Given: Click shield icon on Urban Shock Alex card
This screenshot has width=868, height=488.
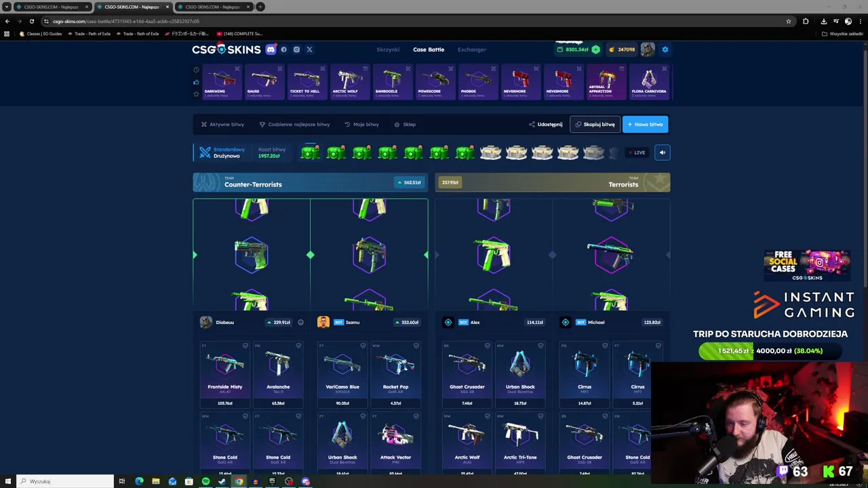Looking at the screenshot, I should 540,346.
